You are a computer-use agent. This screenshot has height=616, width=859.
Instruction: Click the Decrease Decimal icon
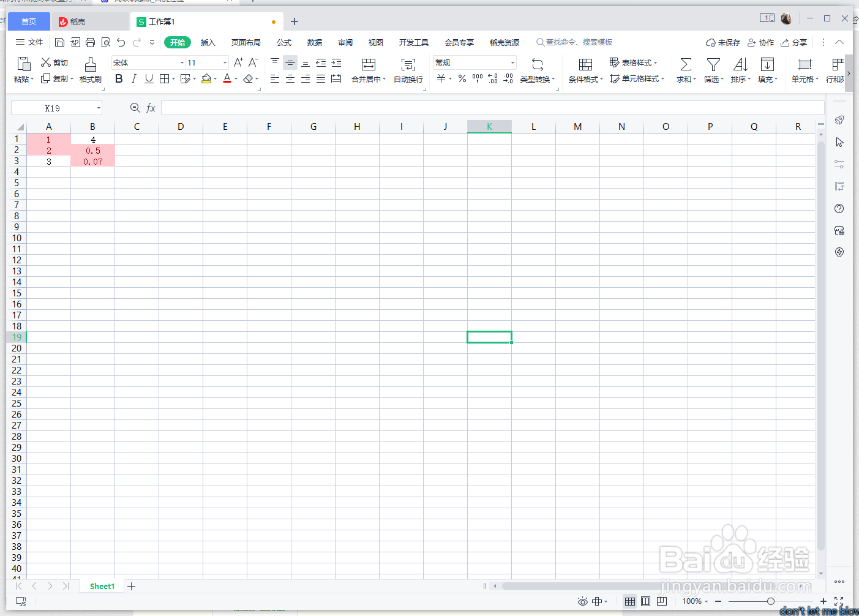508,78
